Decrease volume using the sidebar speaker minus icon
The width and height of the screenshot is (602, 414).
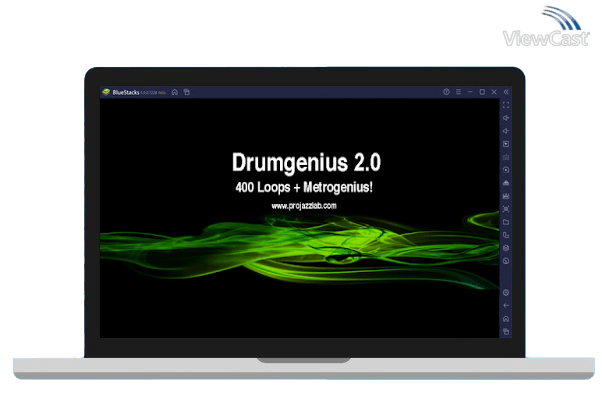[506, 131]
